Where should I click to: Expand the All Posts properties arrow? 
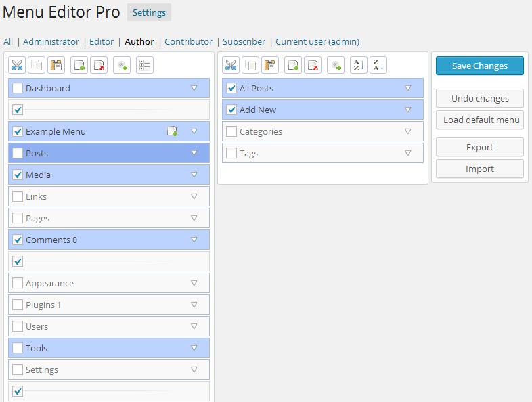(408, 88)
